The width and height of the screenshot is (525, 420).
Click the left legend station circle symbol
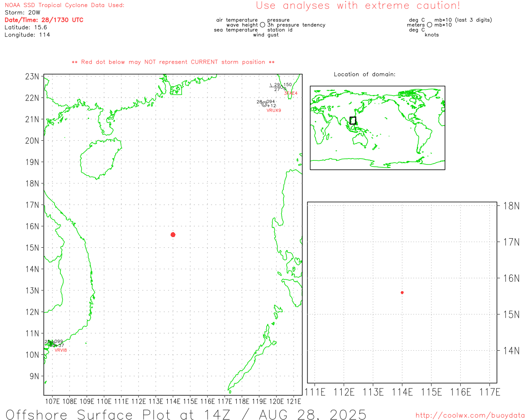click(262, 25)
